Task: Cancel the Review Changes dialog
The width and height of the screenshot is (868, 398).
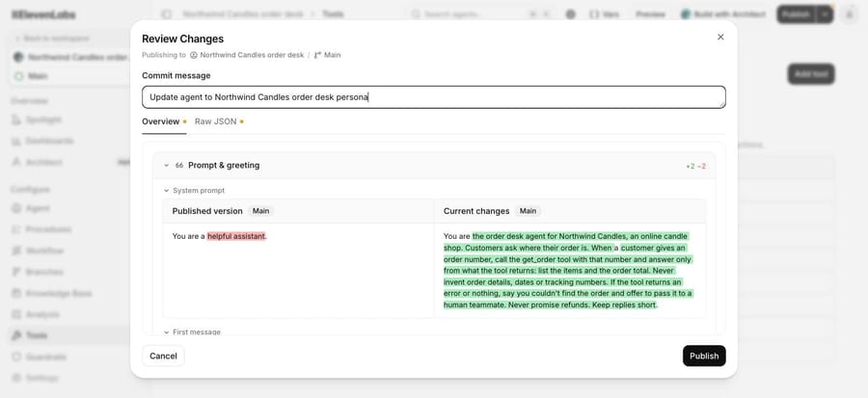Action: pyautogui.click(x=163, y=356)
